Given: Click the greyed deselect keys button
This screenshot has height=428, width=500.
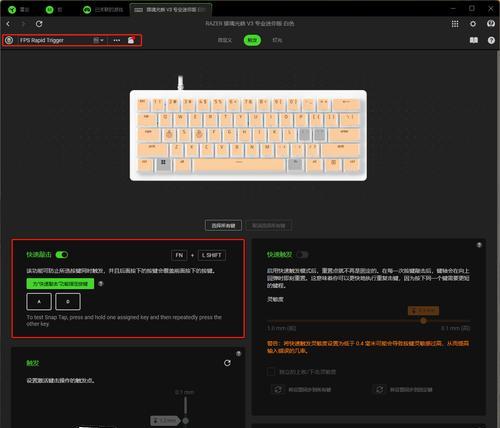Looking at the screenshot, I should click(269, 226).
